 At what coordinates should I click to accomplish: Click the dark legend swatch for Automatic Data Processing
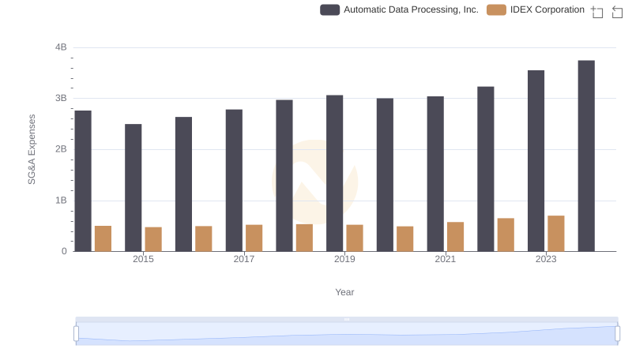point(329,9)
